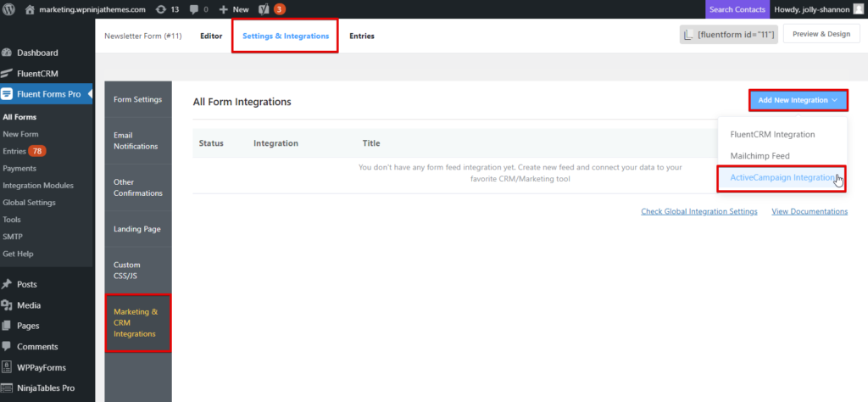The width and height of the screenshot is (868, 402).
Task: Click the Comments bubble icon in sidebar
Action: coord(7,347)
